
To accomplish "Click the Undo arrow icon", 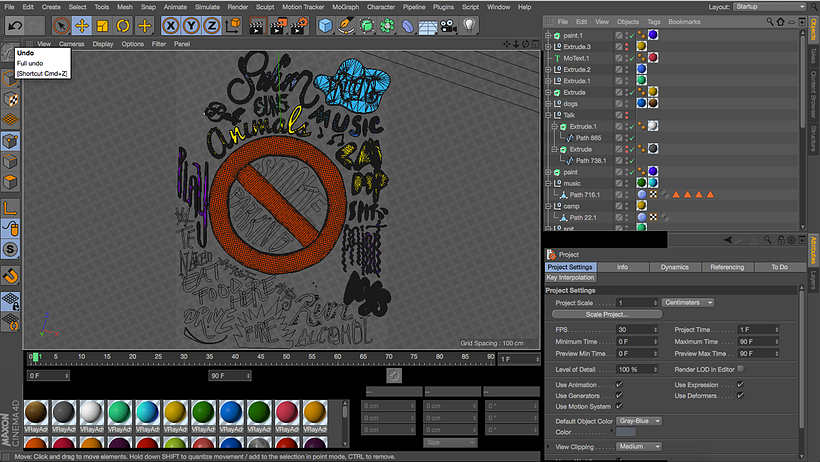I will pos(15,25).
